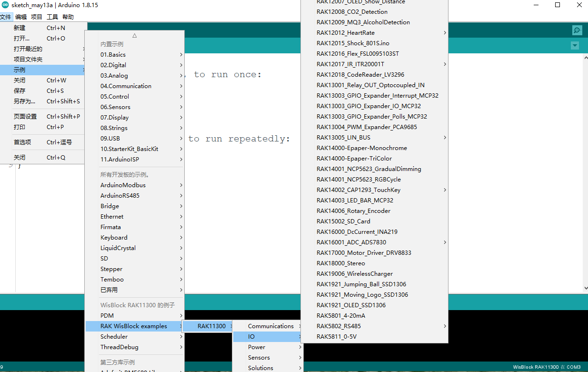Screen dimensions: 588x372
Task: Expand the 06.Sensors examples submenu
Action: [x=135, y=107]
